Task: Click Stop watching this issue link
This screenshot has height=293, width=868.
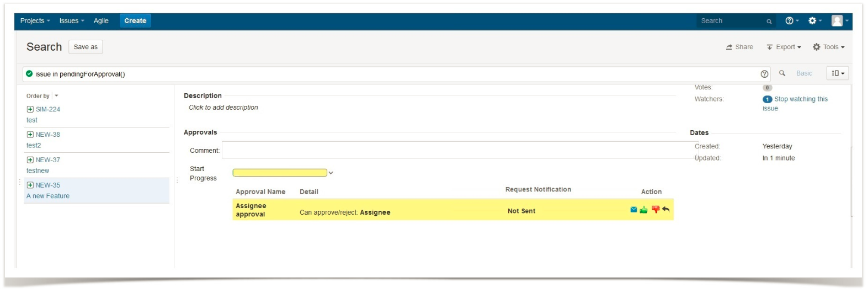Action: (800, 99)
